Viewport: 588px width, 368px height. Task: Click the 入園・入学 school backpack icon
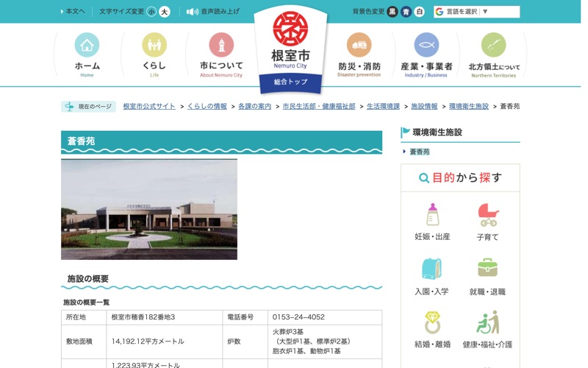tap(432, 269)
